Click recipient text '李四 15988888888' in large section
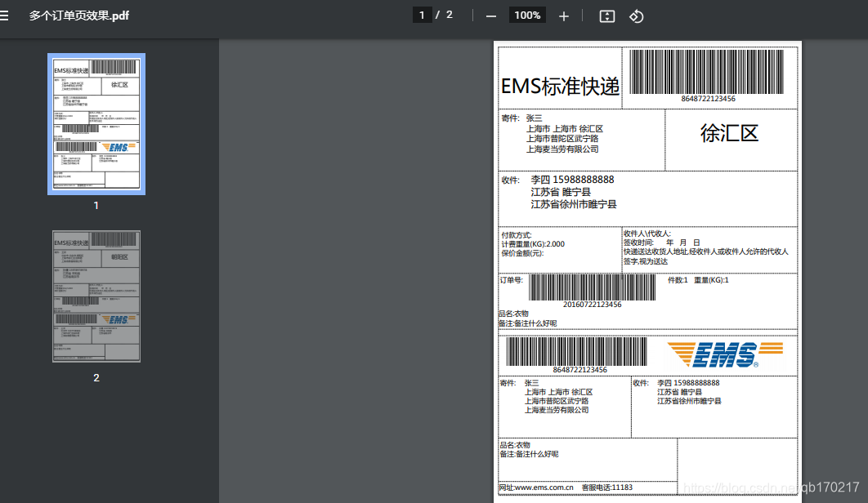The width and height of the screenshot is (868, 503). click(572, 180)
